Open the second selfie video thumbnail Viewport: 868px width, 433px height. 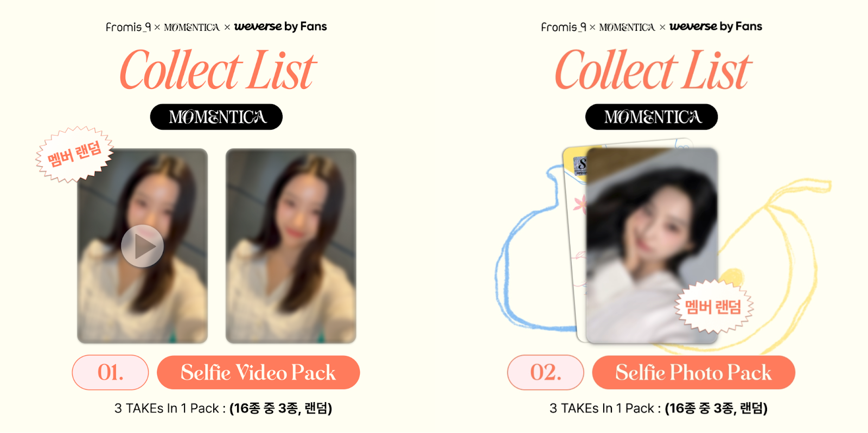point(291,246)
